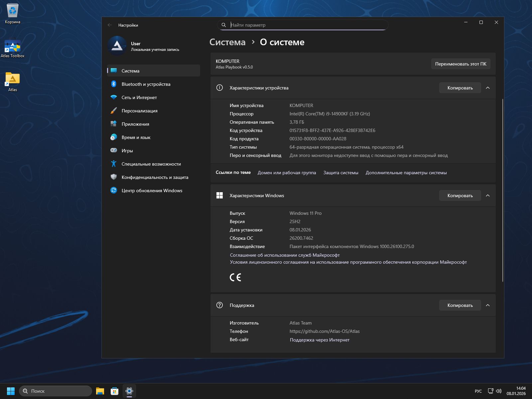Click the Игры gamepad icon

114,151
